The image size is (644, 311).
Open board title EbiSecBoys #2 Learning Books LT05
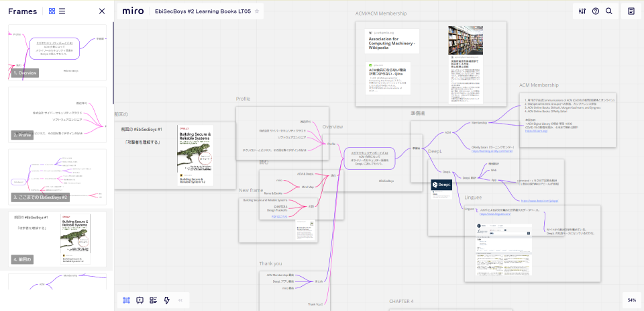pos(203,11)
